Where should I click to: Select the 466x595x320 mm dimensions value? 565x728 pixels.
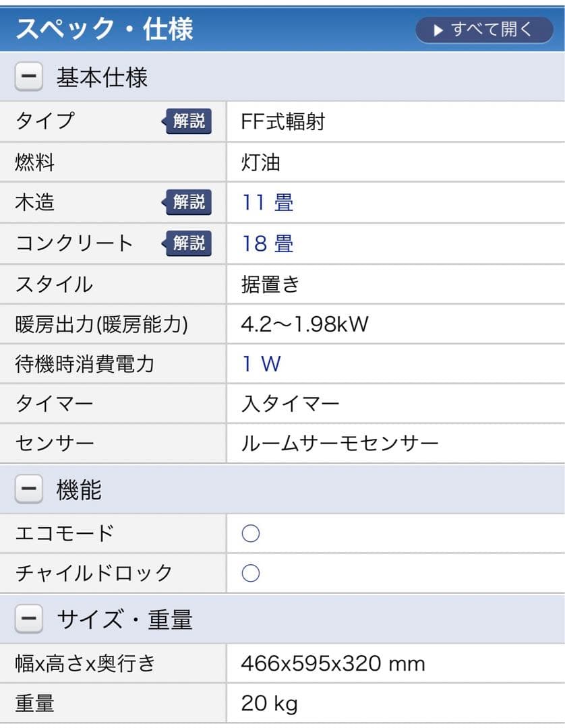tap(332, 663)
